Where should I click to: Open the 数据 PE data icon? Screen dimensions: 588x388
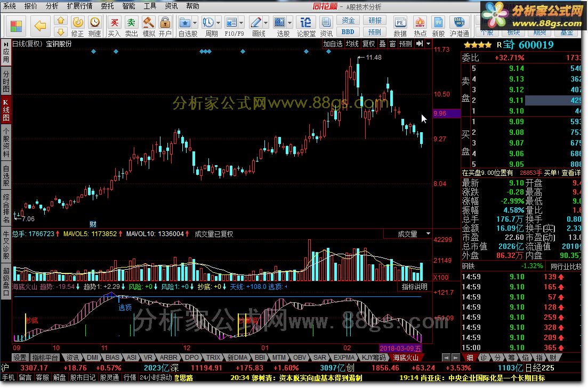click(400, 26)
